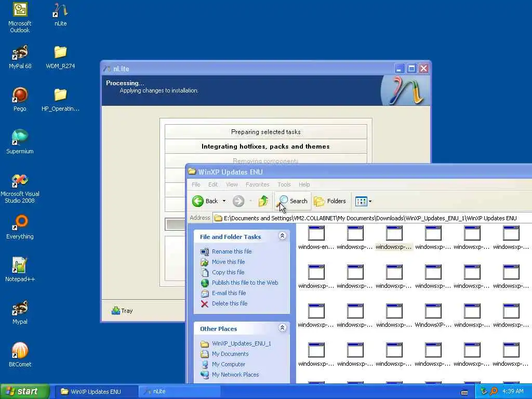The height and width of the screenshot is (399, 532).
Task: Open My Network Places link
Action: click(x=235, y=375)
